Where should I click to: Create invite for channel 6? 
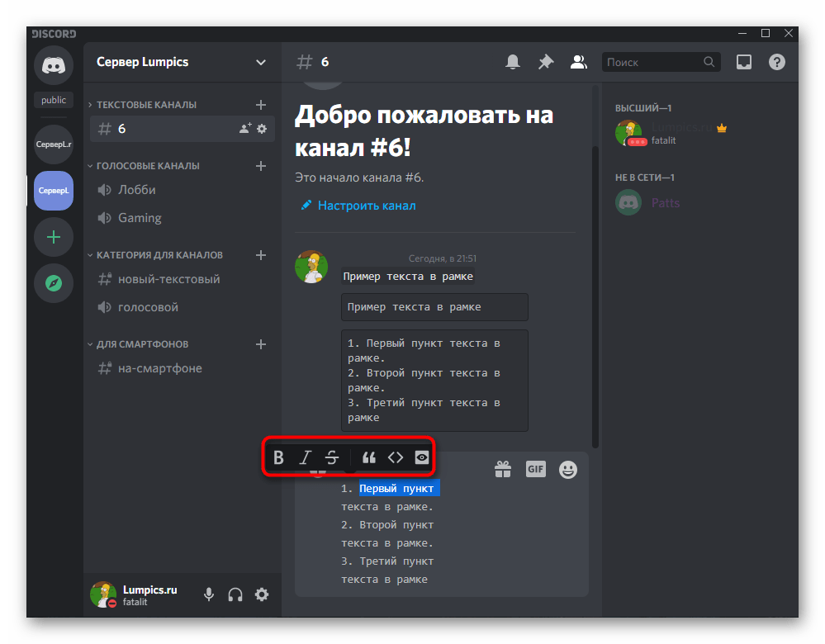pyautogui.click(x=245, y=128)
